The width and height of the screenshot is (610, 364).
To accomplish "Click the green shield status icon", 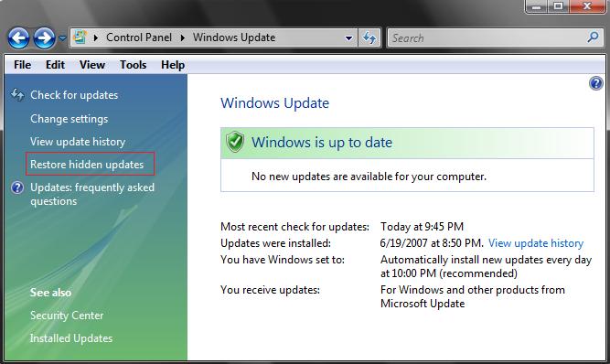I will point(235,142).
